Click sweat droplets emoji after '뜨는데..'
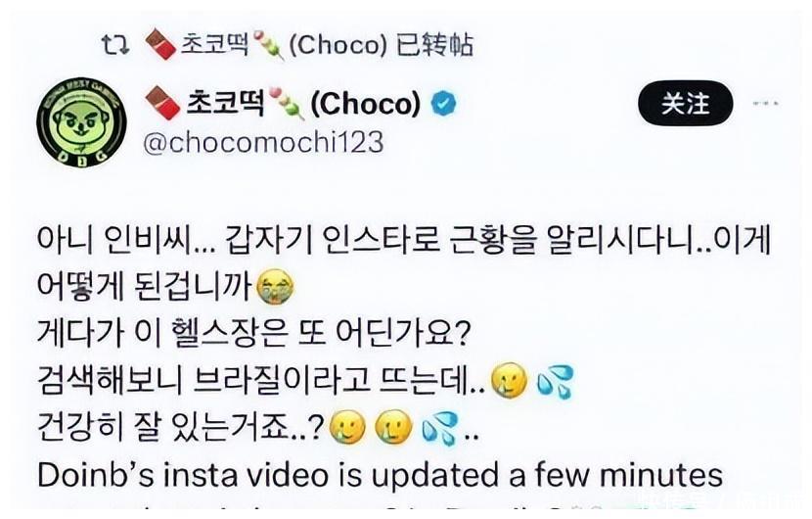 tap(555, 382)
